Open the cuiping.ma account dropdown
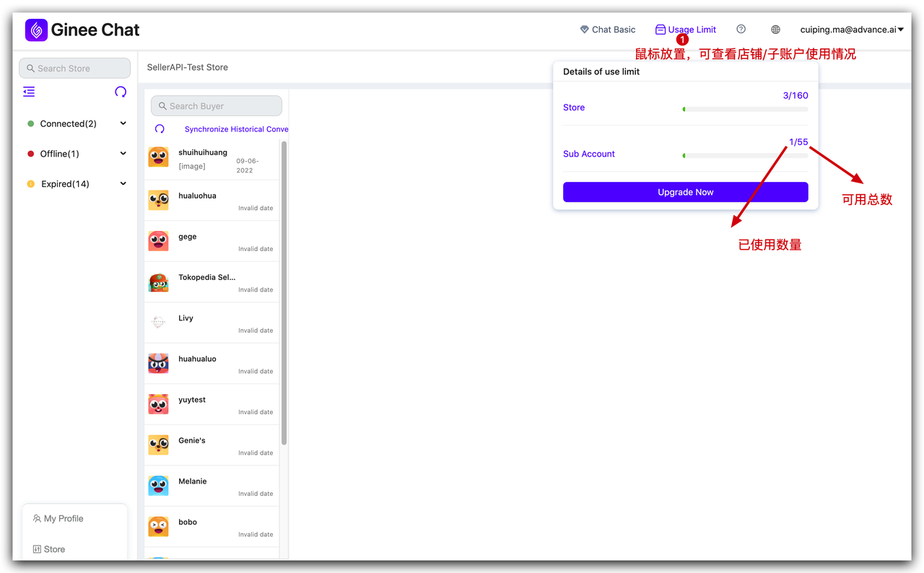924x573 pixels. (852, 30)
